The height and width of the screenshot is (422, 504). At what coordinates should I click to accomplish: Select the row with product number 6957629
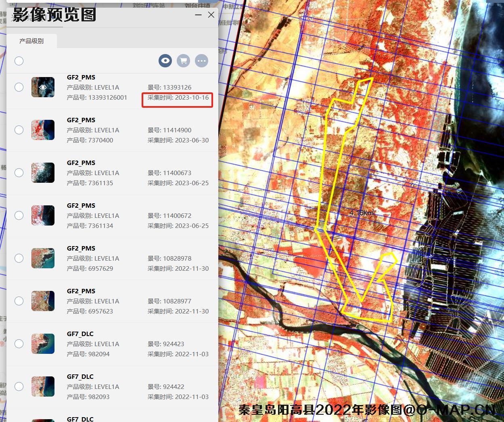19,258
